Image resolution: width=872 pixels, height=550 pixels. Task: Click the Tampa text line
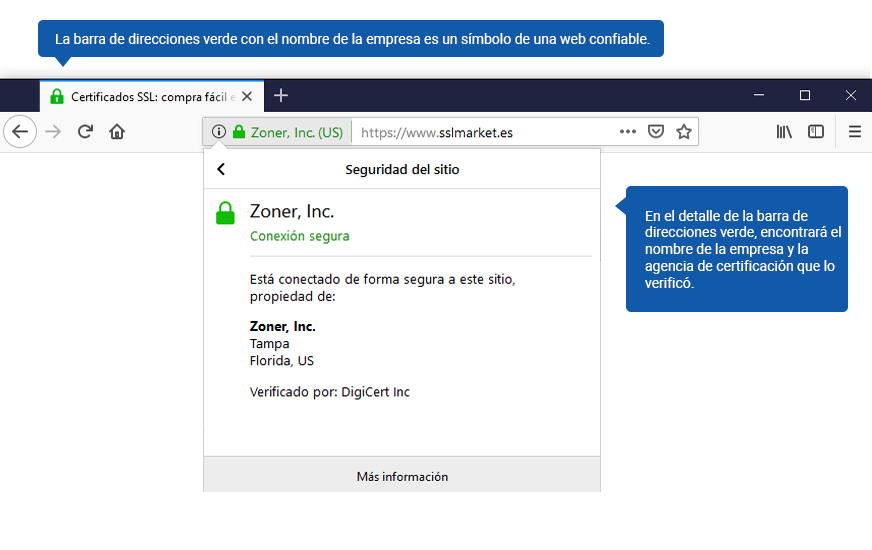click(x=269, y=344)
